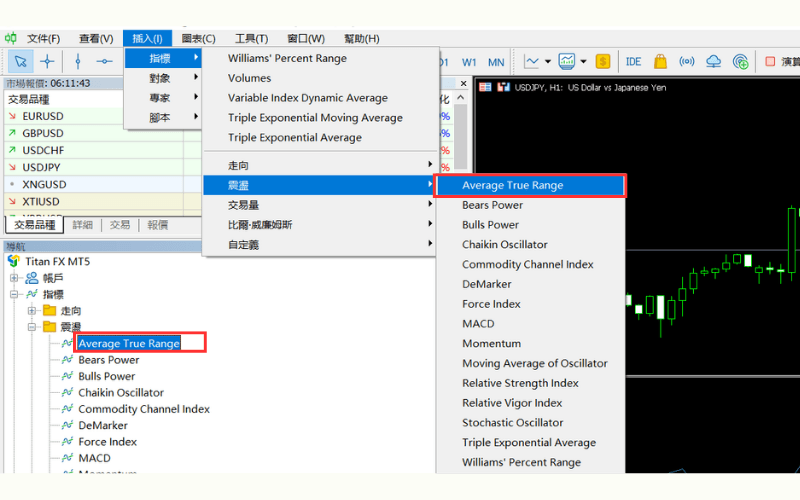This screenshot has height=500, width=800.
Task: Switch to the 詳細 tab
Action: coord(82,225)
